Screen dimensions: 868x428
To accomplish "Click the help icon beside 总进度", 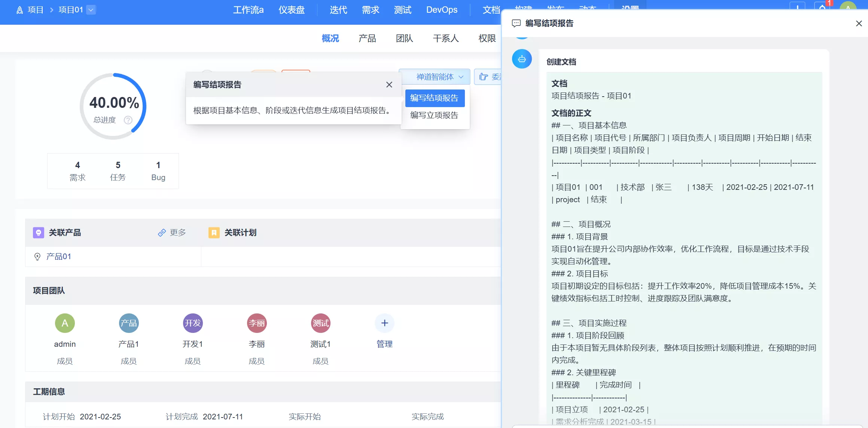I will [128, 120].
